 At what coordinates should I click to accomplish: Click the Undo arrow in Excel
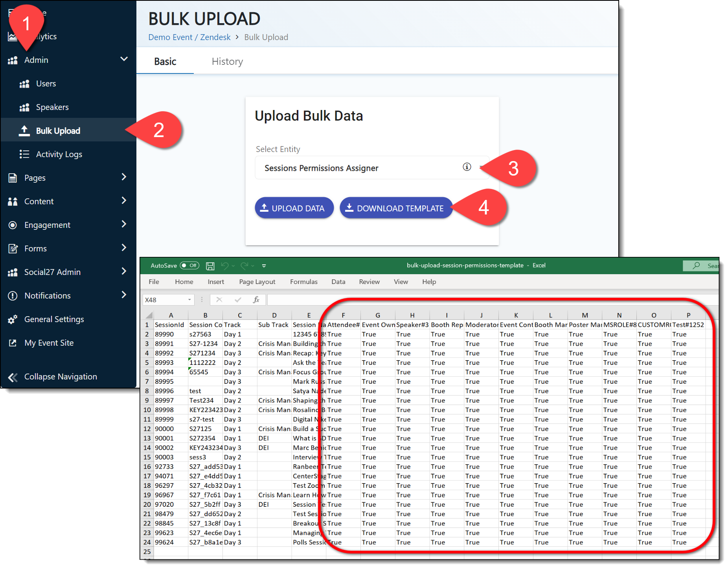pyautogui.click(x=224, y=266)
